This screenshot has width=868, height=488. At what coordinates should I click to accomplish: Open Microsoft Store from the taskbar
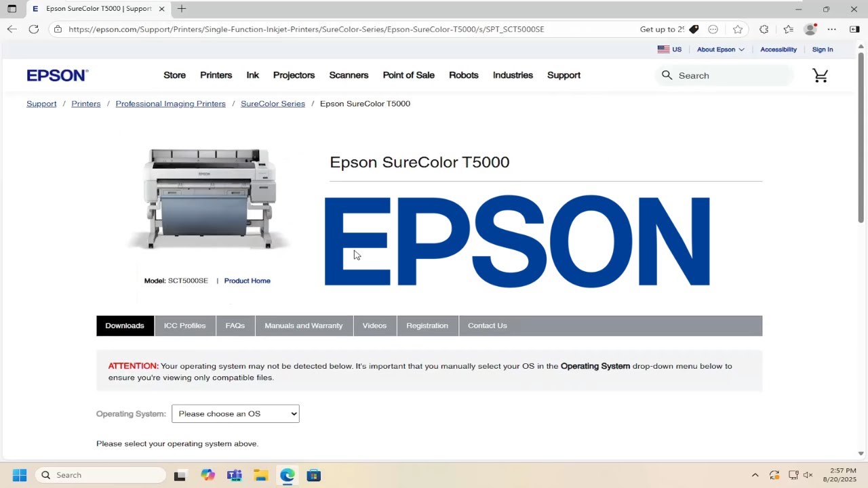tap(314, 475)
